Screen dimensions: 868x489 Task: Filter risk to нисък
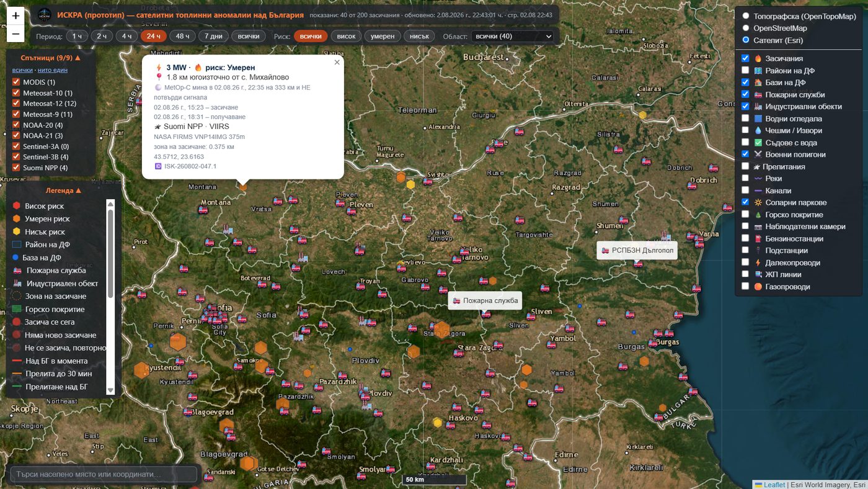tap(420, 37)
